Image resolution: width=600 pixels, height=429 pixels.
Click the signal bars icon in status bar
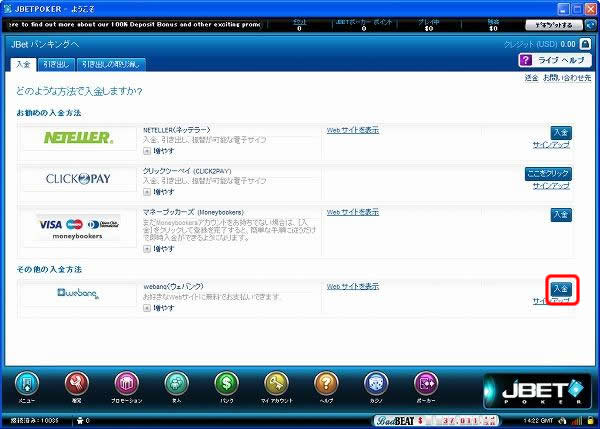577,421
